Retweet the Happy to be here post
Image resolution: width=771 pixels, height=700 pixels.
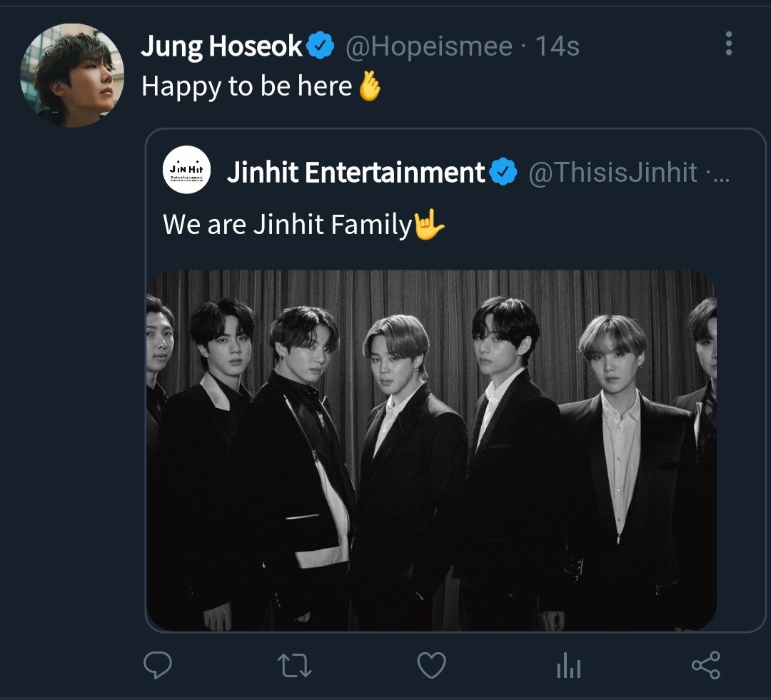[x=294, y=666]
